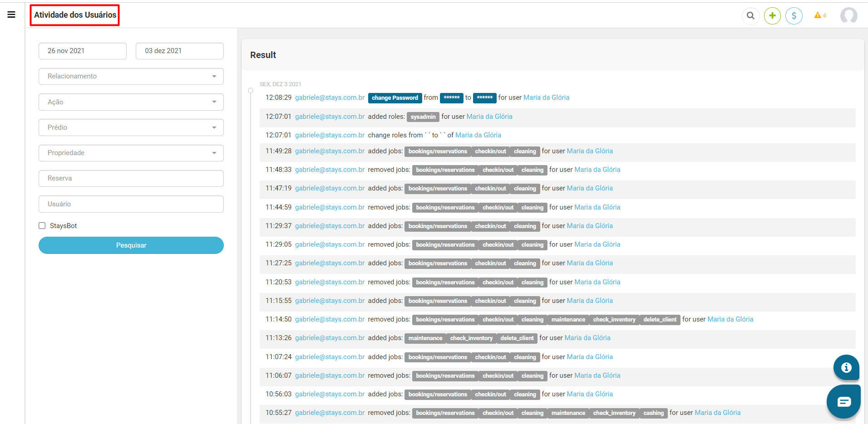Click bookings/reservations tag in 11:49:28 row
This screenshot has width=868, height=424.
pos(438,151)
